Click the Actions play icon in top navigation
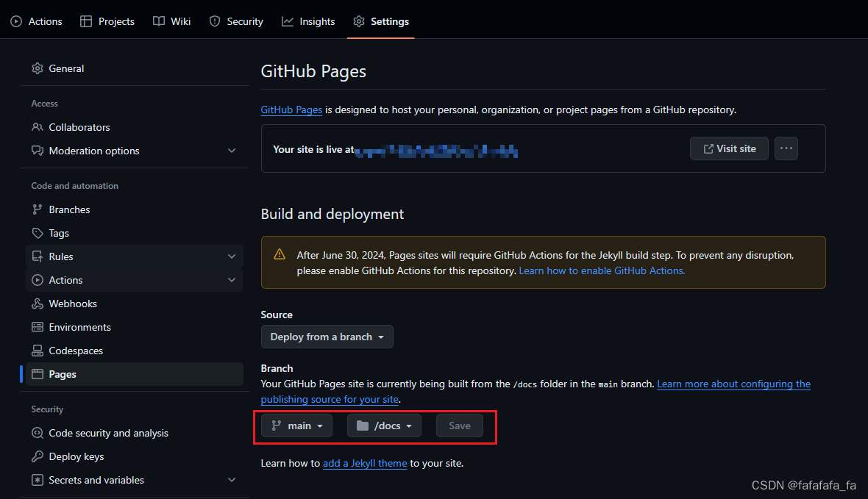Viewport: 868px width, 499px height. pos(17,21)
